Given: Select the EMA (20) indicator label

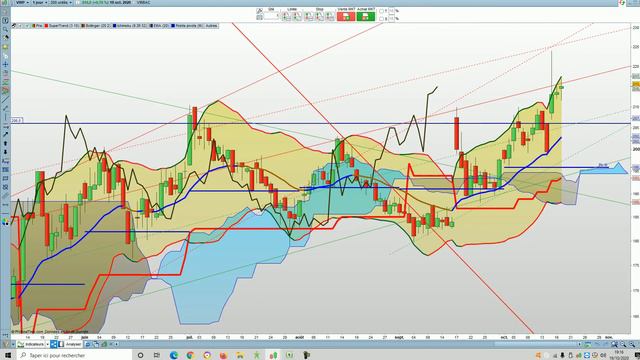Looking at the screenshot, I should (159, 26).
